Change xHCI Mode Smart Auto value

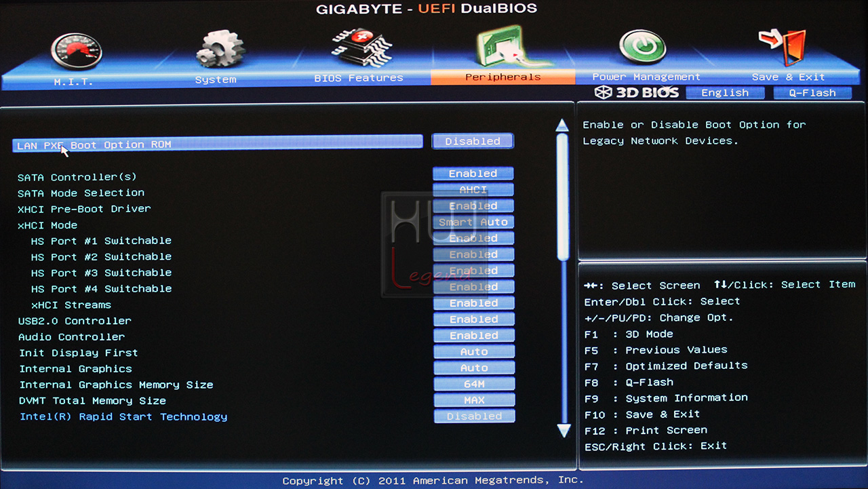point(473,222)
